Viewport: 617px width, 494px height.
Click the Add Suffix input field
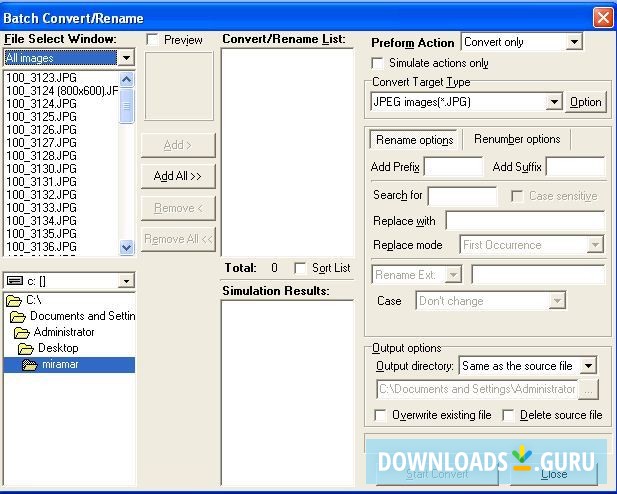point(575,167)
